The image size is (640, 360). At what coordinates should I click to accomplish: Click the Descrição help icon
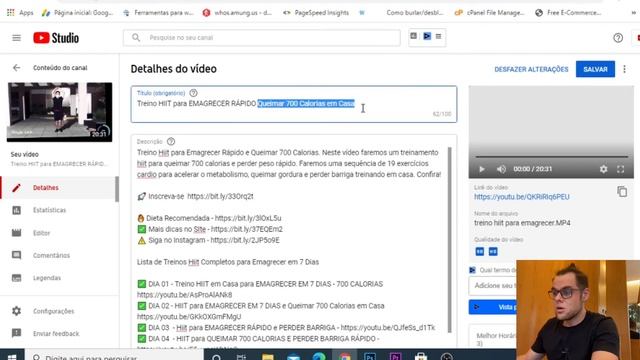click(x=171, y=142)
